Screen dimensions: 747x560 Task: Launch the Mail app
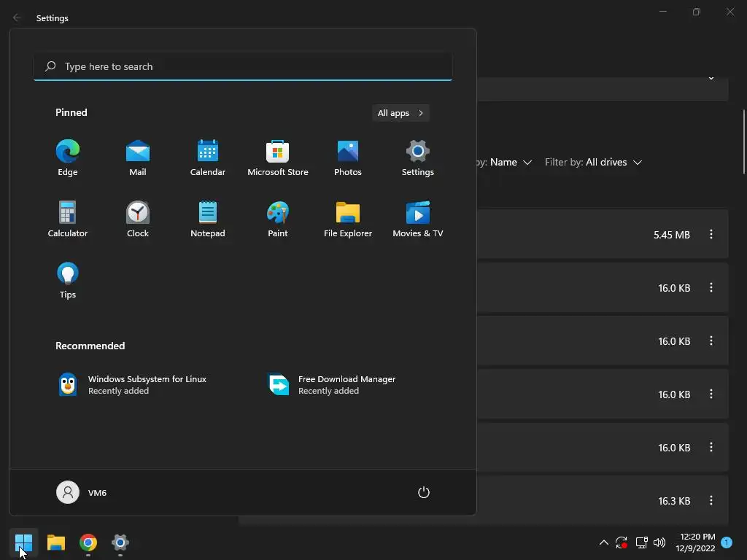[x=138, y=158]
